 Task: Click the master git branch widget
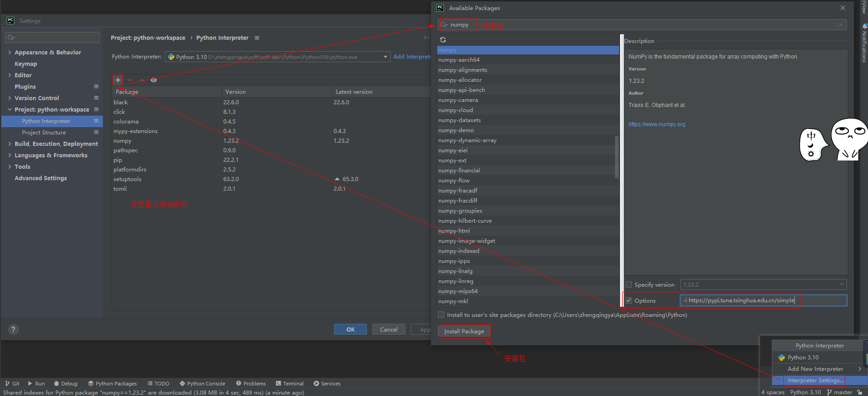tap(840, 392)
